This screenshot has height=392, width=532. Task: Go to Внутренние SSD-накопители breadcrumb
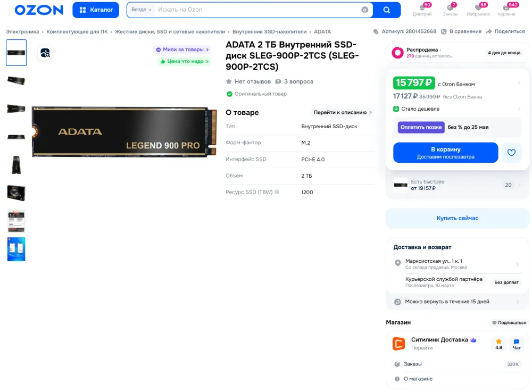[x=269, y=31]
